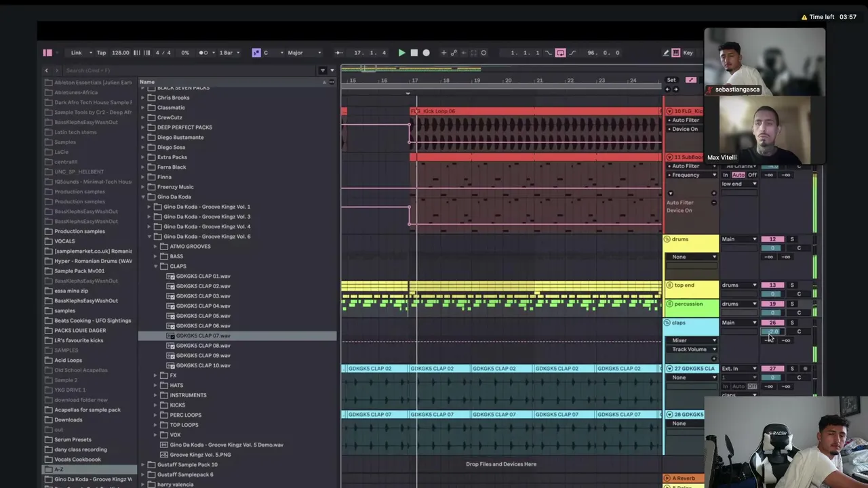Open the 1 Bar quantization dropdown
Viewport: 868px width, 488px height.
229,53
